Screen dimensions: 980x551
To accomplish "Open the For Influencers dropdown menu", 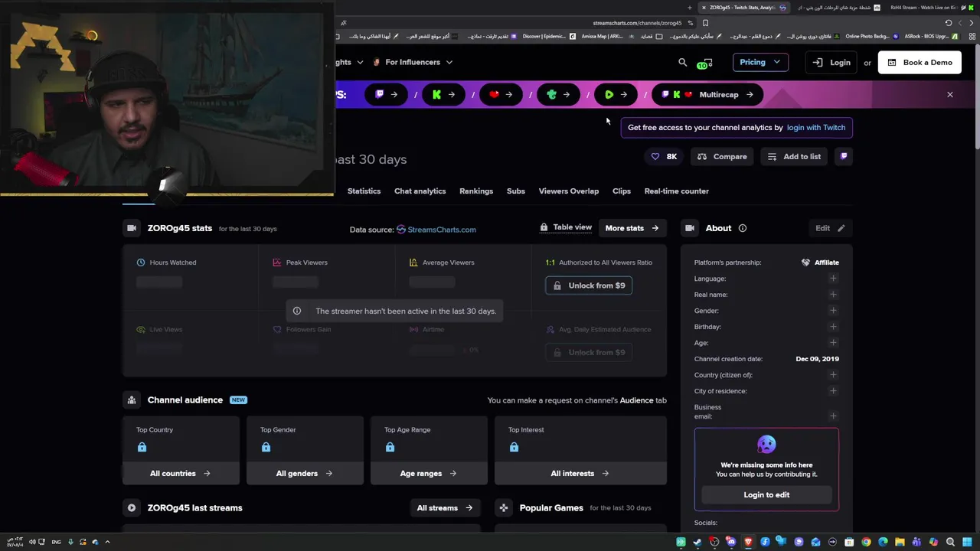I will click(x=413, y=62).
